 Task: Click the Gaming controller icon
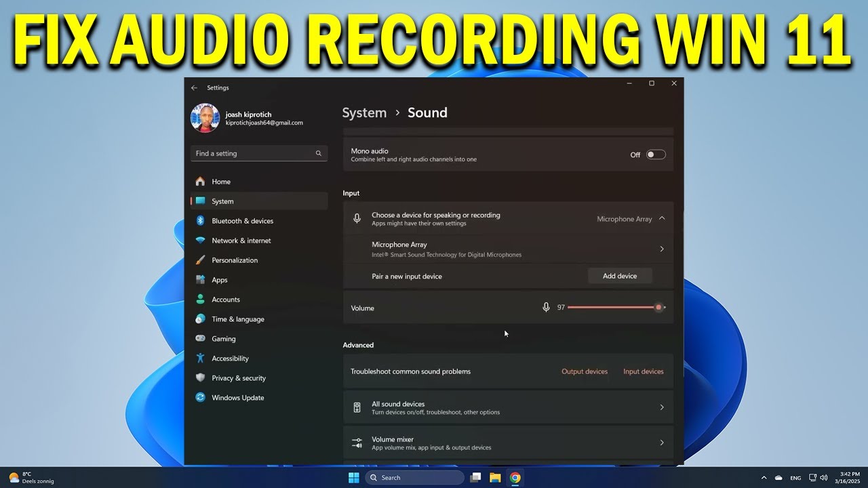pyautogui.click(x=200, y=339)
